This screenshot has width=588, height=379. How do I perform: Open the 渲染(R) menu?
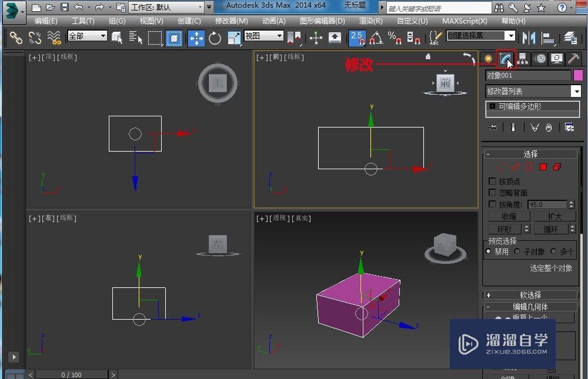[x=370, y=21]
